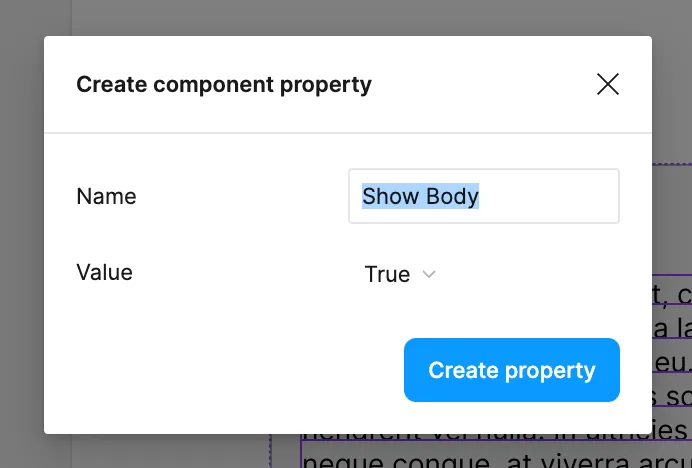
Task: Click the chevron arrow beside True
Action: click(429, 274)
